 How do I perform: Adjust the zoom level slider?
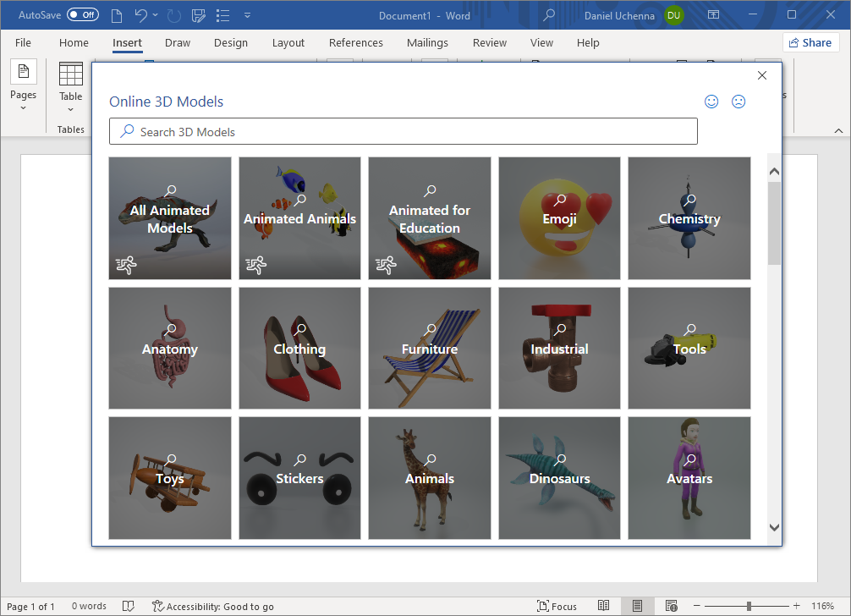(x=748, y=606)
